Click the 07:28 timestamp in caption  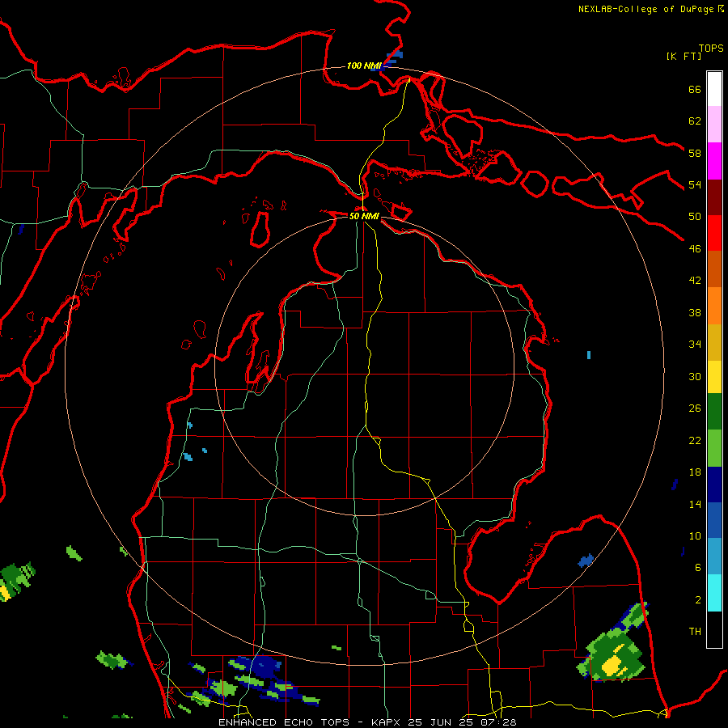[499, 722]
